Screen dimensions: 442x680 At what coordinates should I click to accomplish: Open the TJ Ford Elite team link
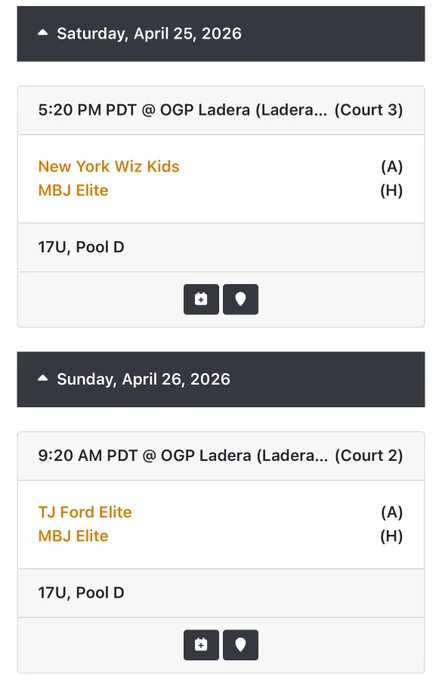point(85,512)
